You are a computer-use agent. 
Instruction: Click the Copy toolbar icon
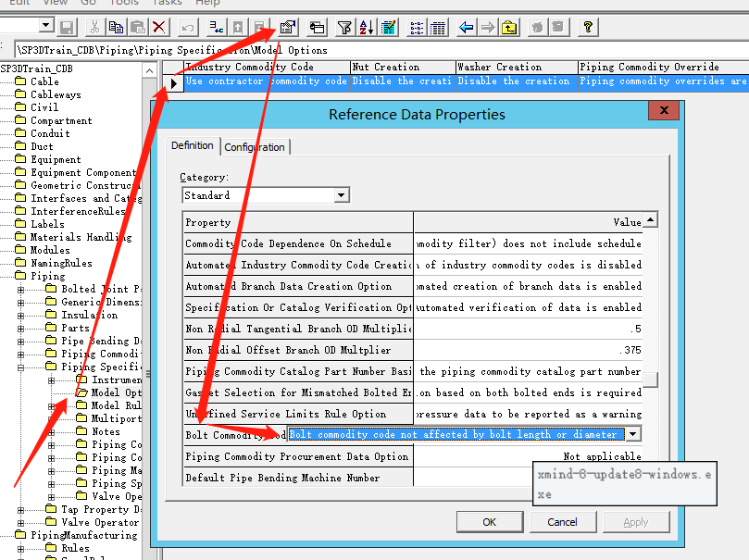point(116,27)
